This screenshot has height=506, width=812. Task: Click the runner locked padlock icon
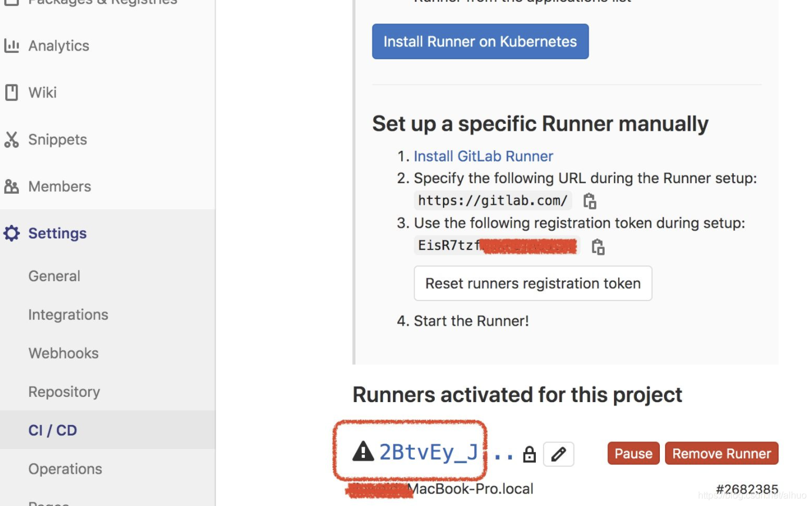click(x=529, y=454)
